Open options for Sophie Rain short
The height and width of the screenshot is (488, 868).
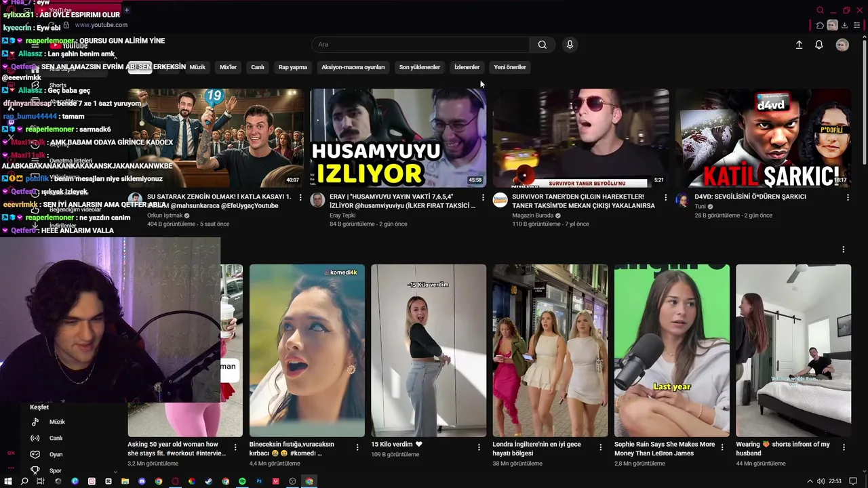click(x=722, y=447)
